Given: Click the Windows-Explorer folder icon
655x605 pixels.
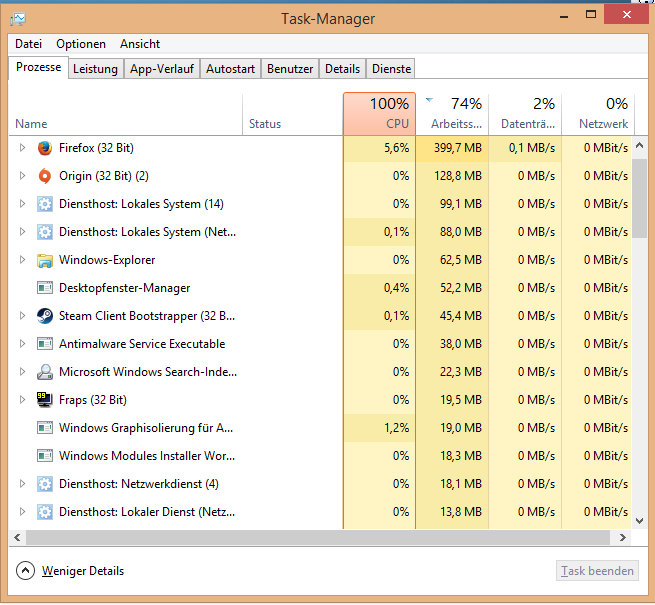Looking at the screenshot, I should [45, 260].
